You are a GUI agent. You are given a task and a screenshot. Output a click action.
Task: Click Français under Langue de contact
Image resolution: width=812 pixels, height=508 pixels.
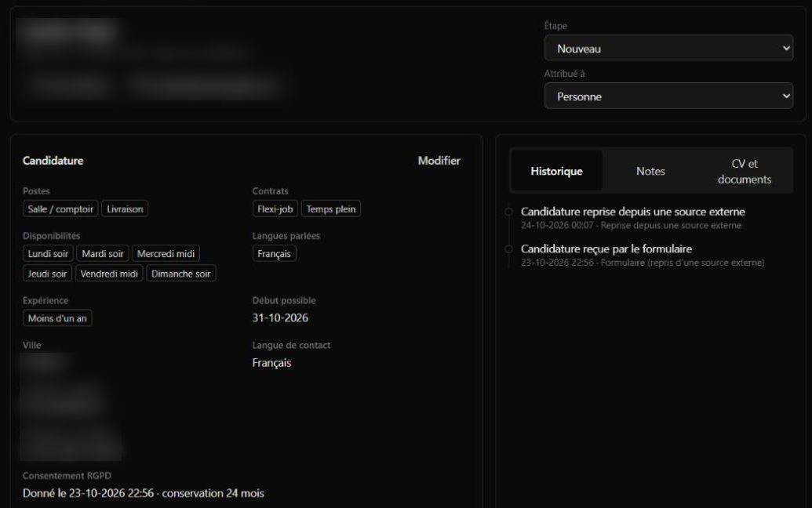[271, 363]
